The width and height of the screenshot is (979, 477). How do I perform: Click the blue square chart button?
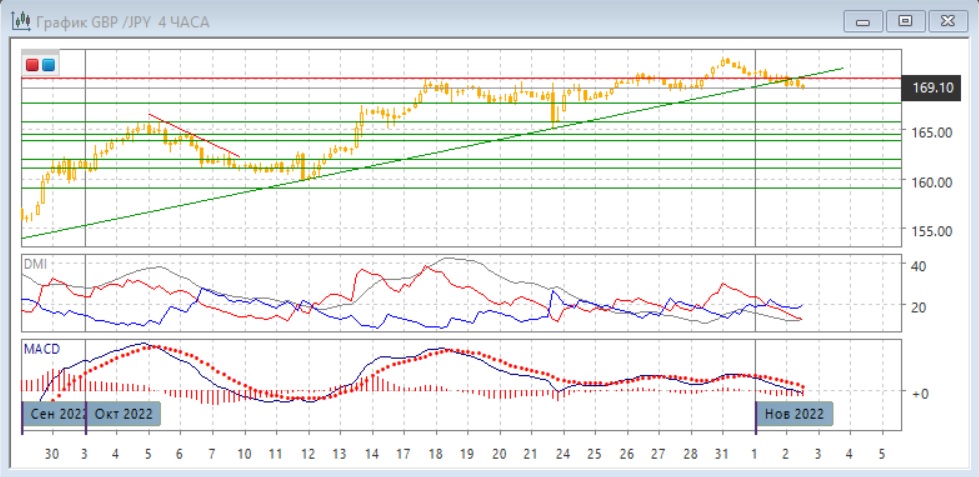[48, 65]
